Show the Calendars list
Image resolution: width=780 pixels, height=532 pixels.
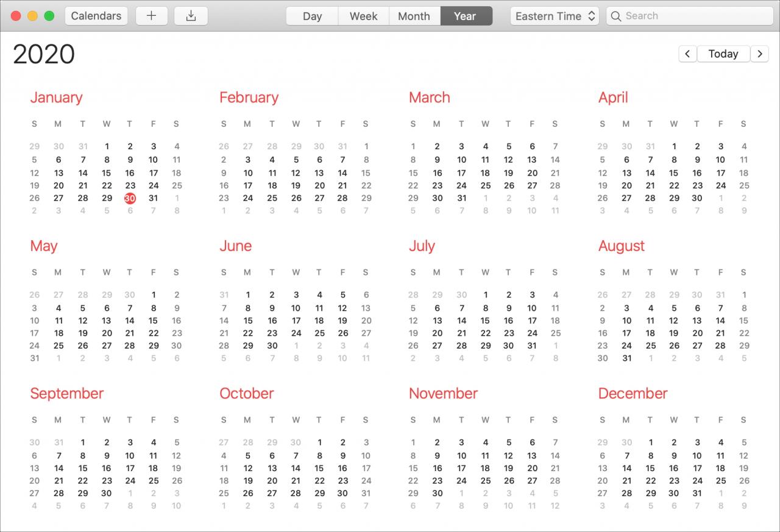[x=96, y=16]
